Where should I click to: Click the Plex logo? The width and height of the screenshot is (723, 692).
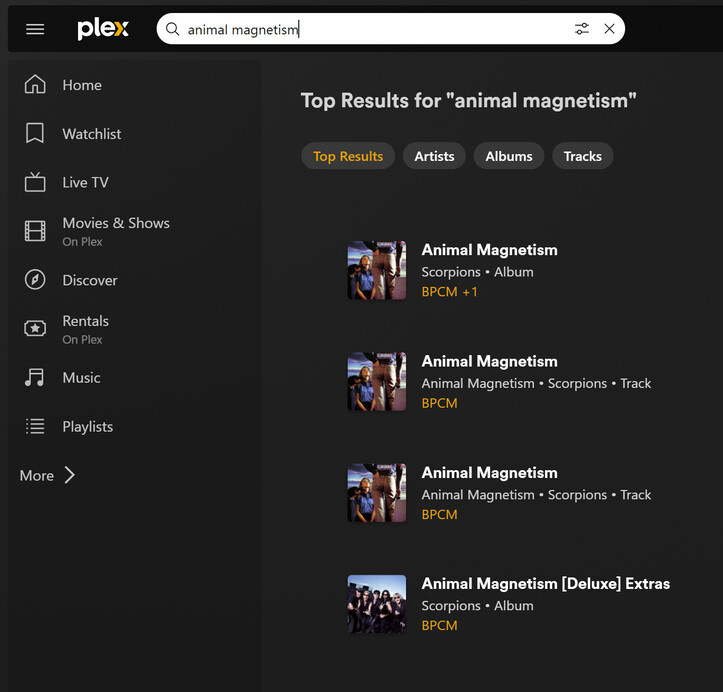[103, 29]
